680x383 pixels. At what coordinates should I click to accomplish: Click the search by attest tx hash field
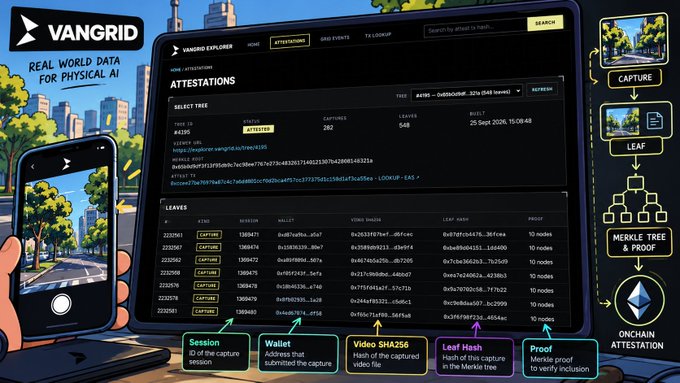pyautogui.click(x=475, y=28)
